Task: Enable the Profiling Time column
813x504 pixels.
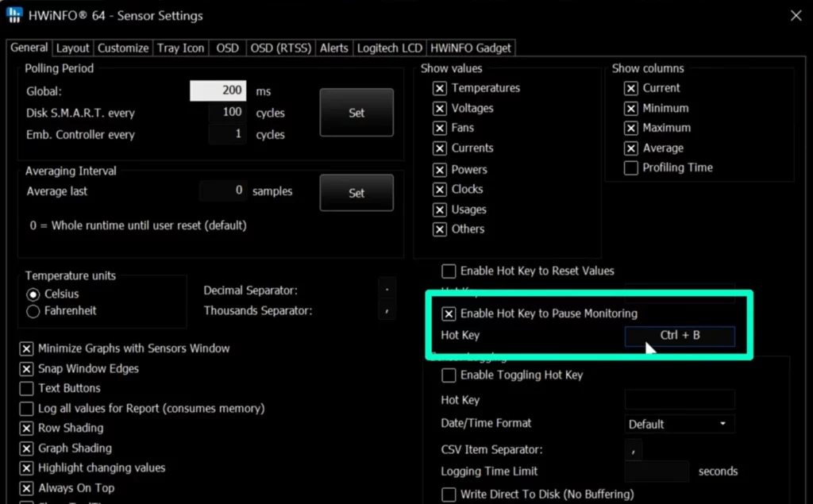Action: 630,167
